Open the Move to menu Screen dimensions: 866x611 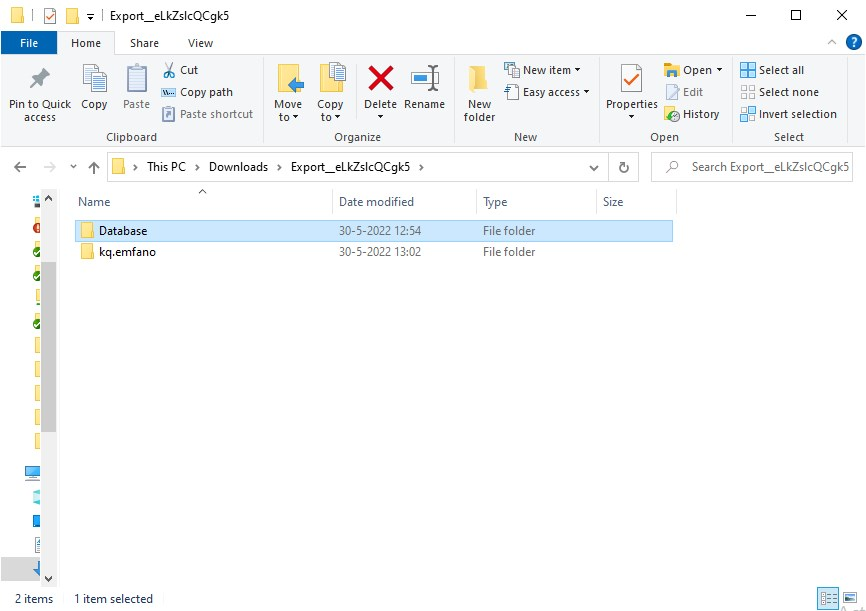pos(288,93)
